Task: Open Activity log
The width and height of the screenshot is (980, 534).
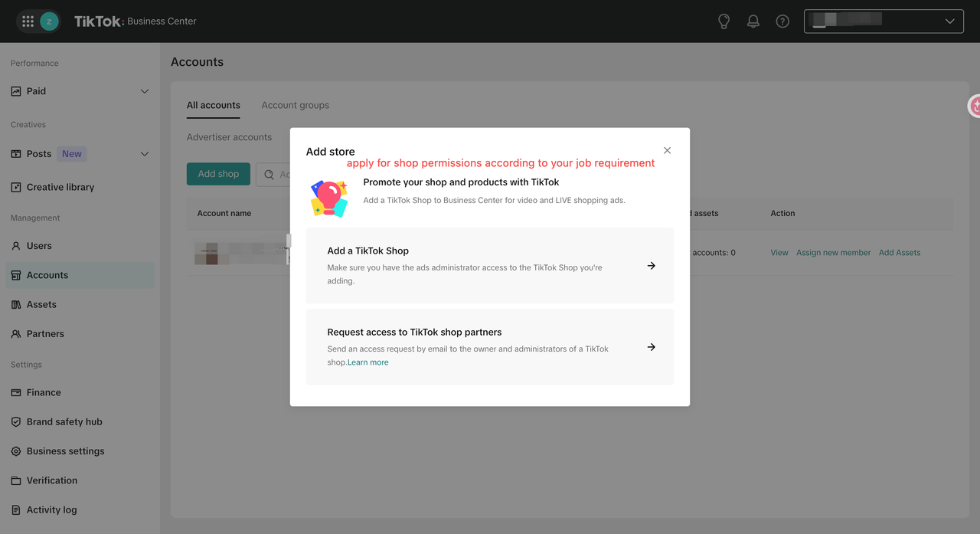Action: 51,510
